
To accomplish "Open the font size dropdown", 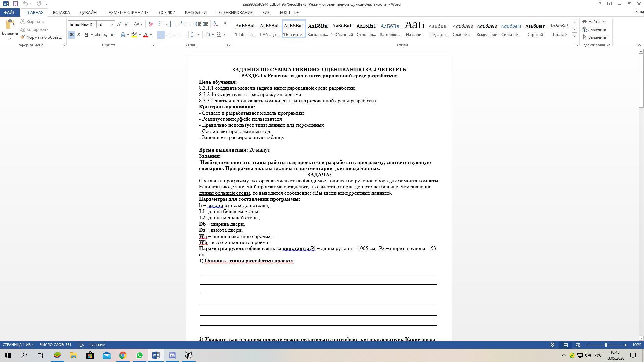I will pyautogui.click(x=112, y=24).
